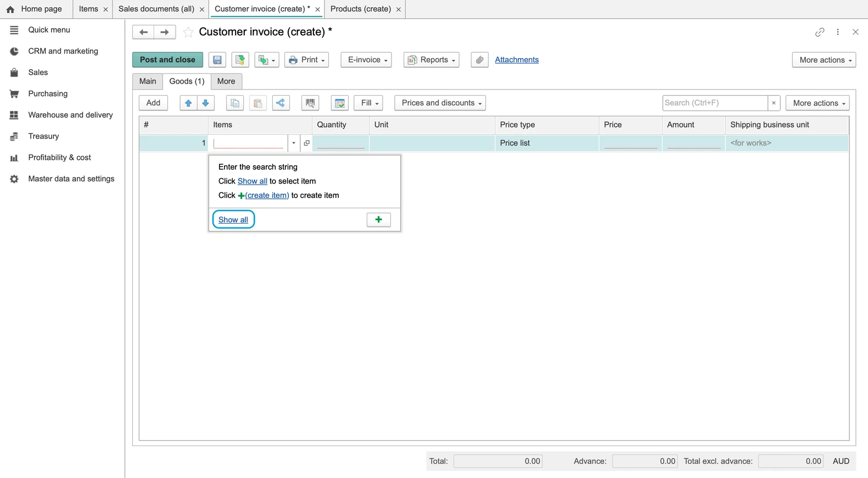
Task: Click the forward arrow navigation button
Action: pyautogui.click(x=165, y=32)
